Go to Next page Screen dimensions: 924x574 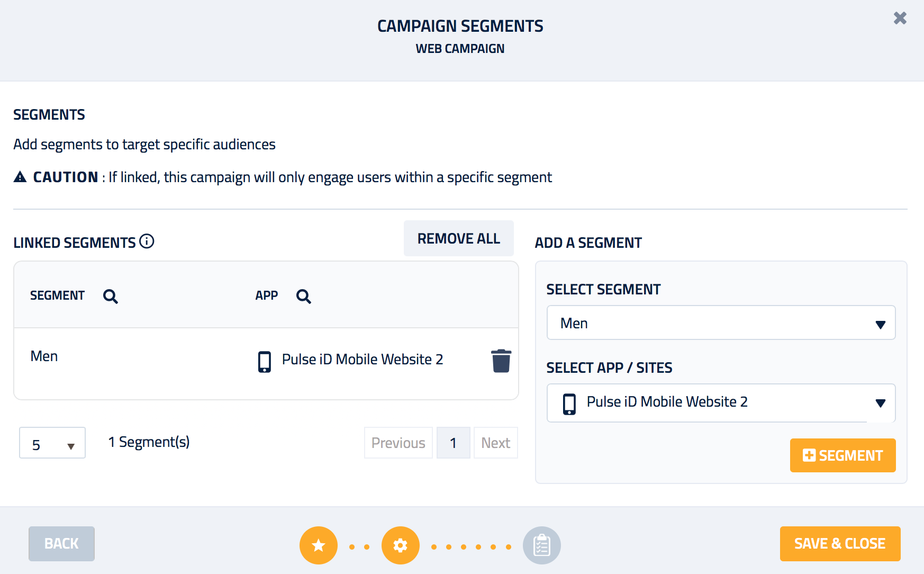(x=496, y=443)
